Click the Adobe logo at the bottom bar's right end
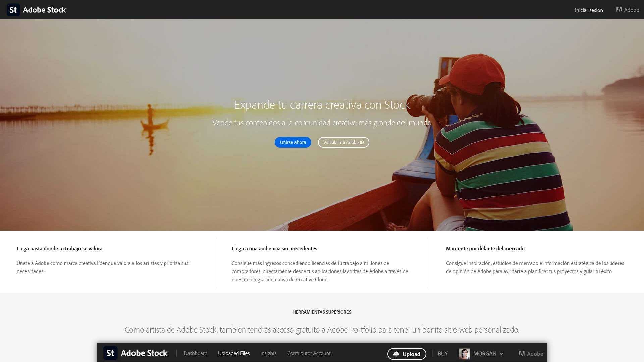This screenshot has height=362, width=644. pos(522,353)
